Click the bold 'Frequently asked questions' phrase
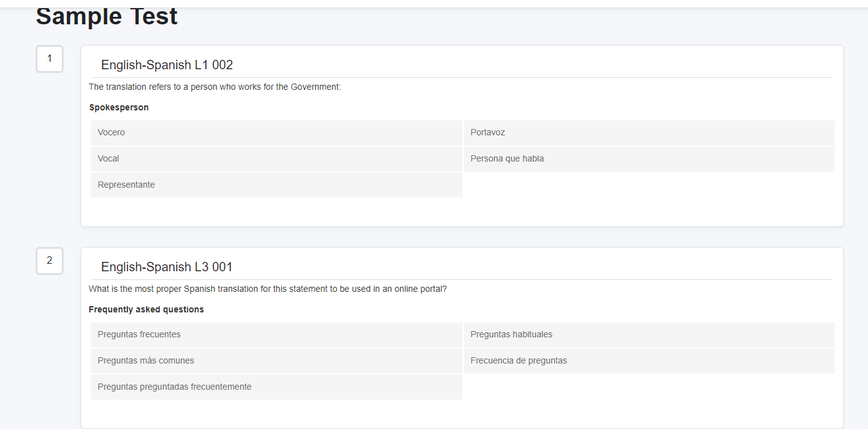The width and height of the screenshot is (868, 429). 146,309
